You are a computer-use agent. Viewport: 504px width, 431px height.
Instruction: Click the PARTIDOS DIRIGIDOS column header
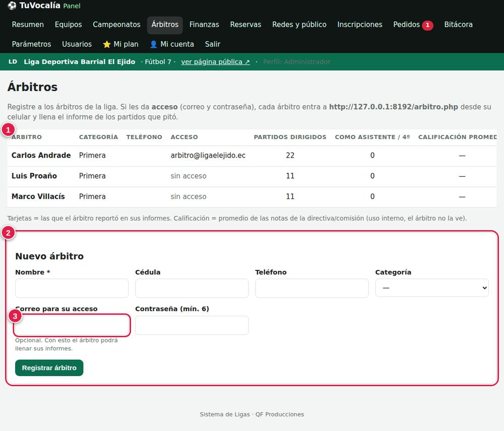(290, 137)
